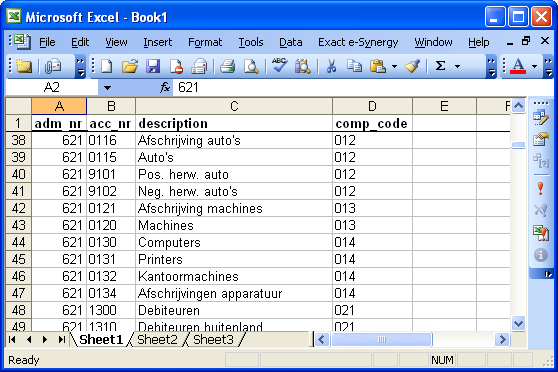Open a file with the Open folder icon
Image resolution: width=558 pixels, height=372 pixels.
pos(130,66)
